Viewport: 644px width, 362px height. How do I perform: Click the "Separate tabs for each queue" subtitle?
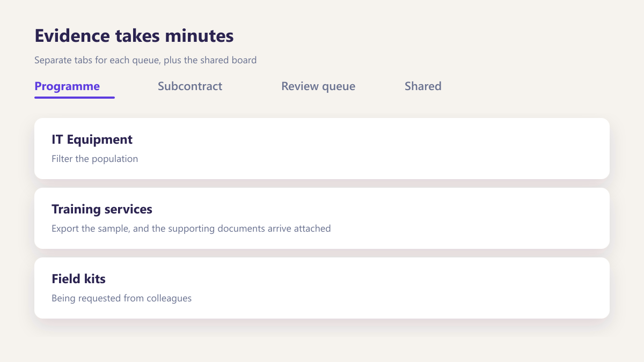(145, 60)
